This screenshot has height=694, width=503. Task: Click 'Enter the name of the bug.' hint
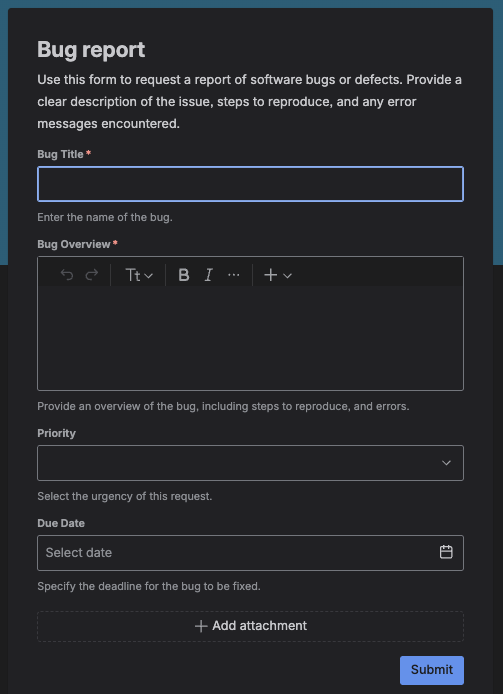pyautogui.click(x=105, y=218)
